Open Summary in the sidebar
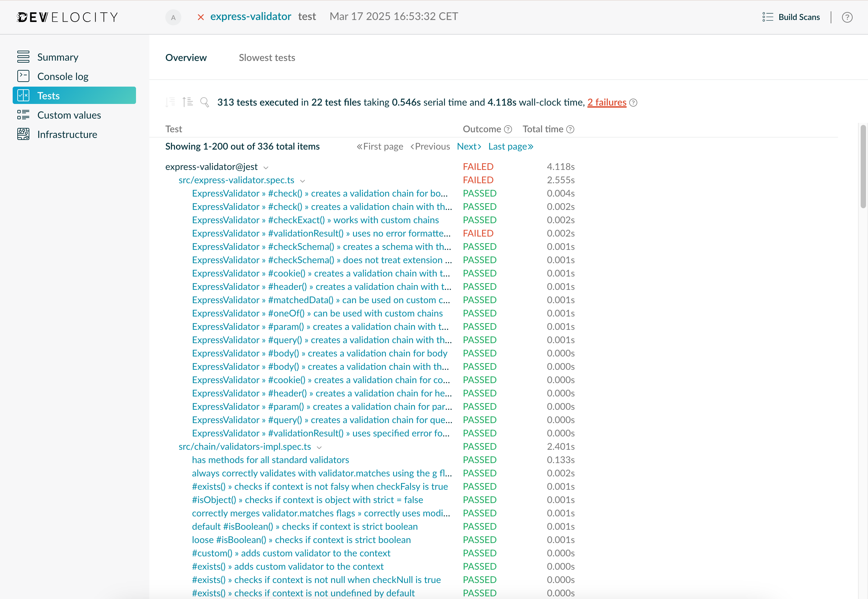This screenshot has width=868, height=599. coord(58,57)
